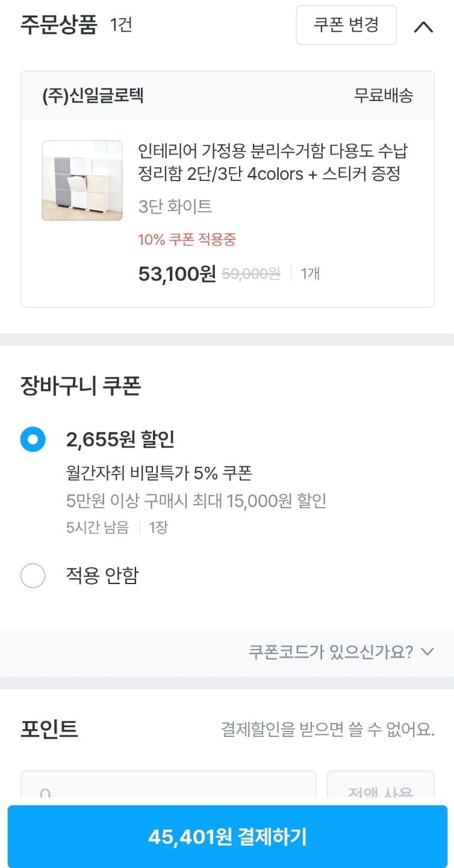Click the 10% 쿠폰 적용중 label
This screenshot has height=868, width=454.
click(x=187, y=239)
